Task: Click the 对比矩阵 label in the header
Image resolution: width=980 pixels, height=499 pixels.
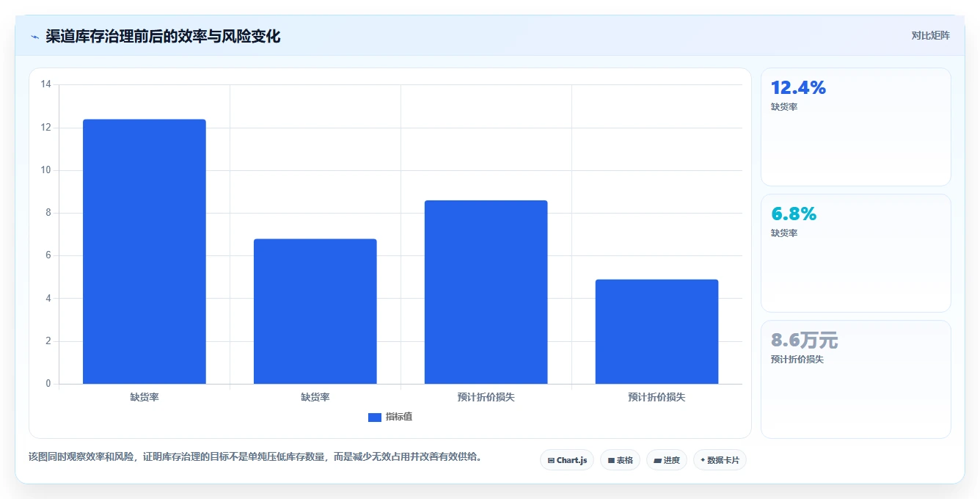Action: tap(930, 35)
